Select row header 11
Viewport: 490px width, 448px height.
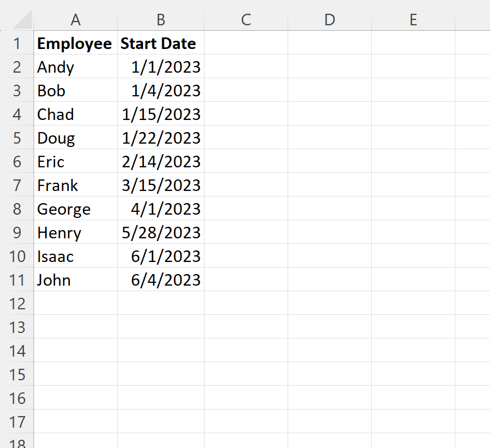tap(17, 280)
